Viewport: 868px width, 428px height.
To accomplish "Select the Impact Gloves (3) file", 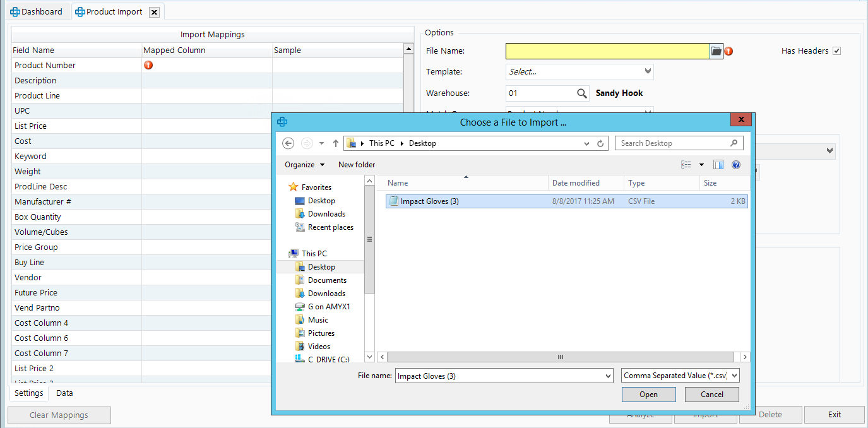I will [429, 201].
